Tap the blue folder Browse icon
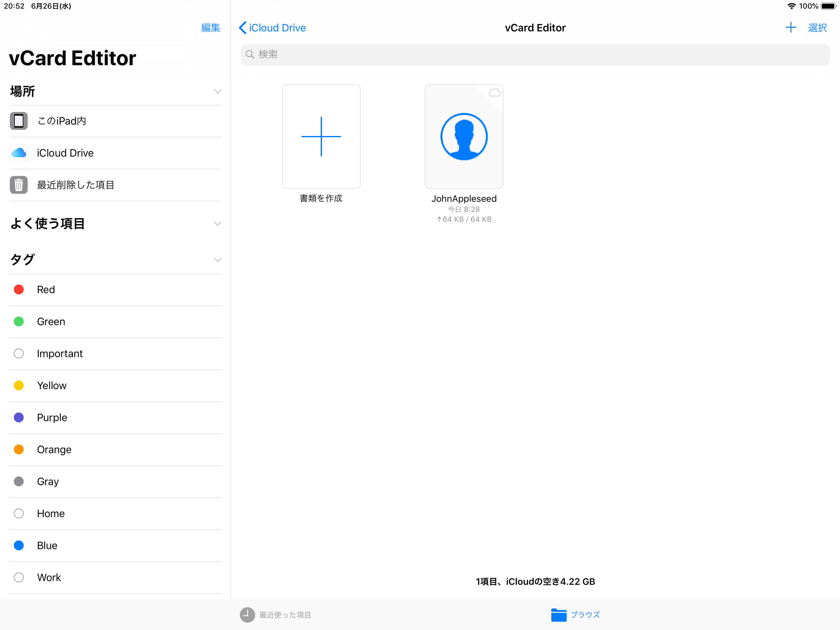The height and width of the screenshot is (630, 840). (559, 614)
